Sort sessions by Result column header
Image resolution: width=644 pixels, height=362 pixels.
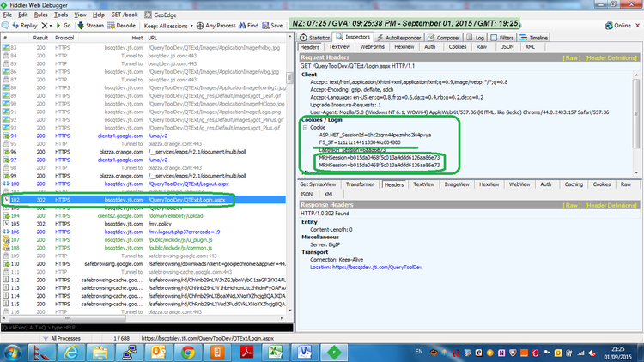click(40, 38)
